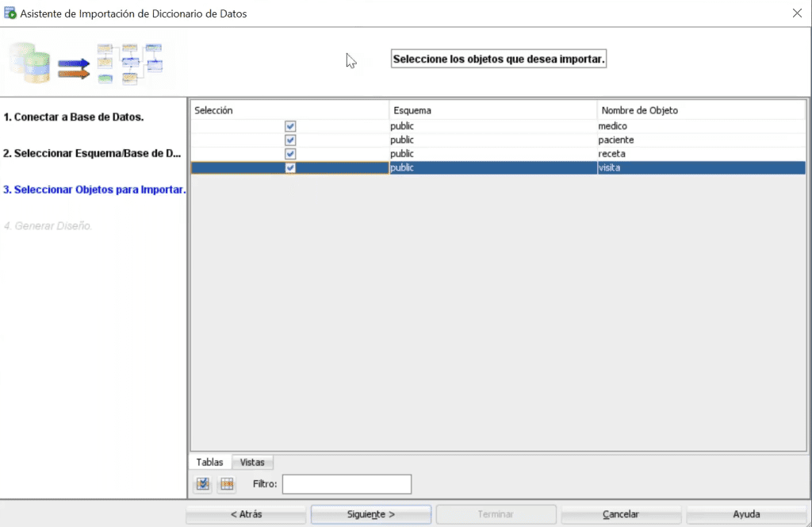This screenshot has height=527, width=812.
Task: Click the Cancelar button
Action: pyautogui.click(x=620, y=514)
